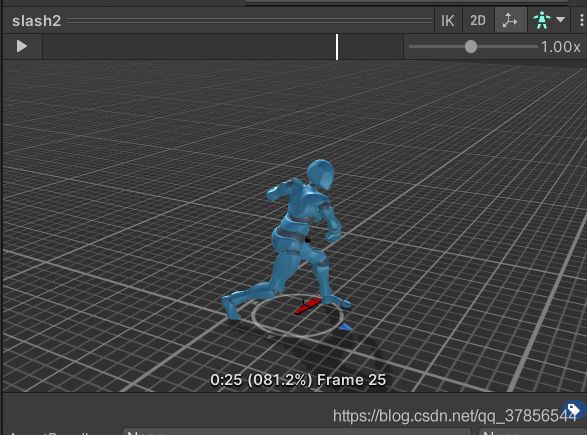Viewport: 587px width, 435px height.
Task: Click the red root motion arrow gizmo
Action: [307, 306]
